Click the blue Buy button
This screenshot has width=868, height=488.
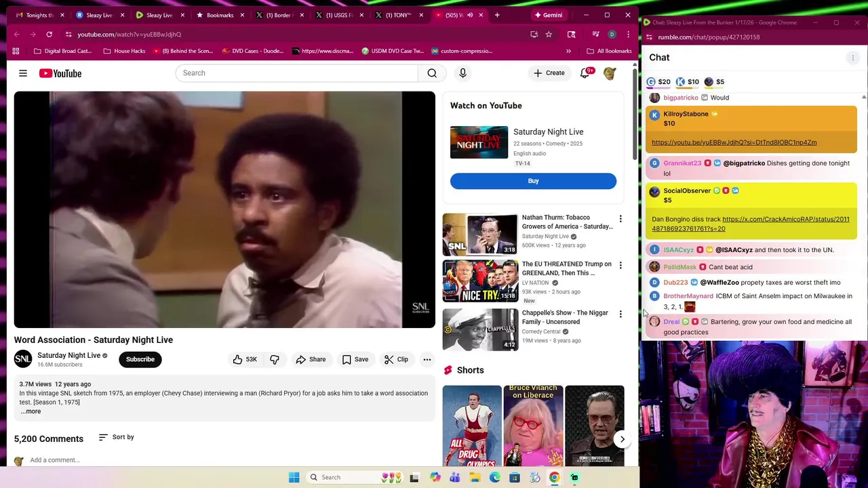533,181
